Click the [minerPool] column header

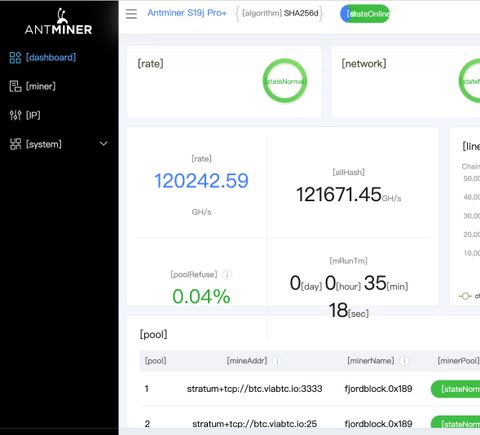(458, 361)
